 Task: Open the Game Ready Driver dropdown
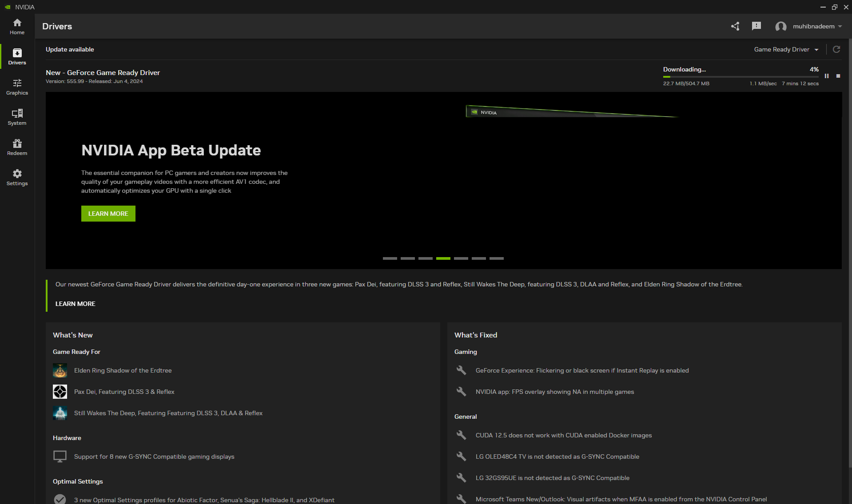786,49
